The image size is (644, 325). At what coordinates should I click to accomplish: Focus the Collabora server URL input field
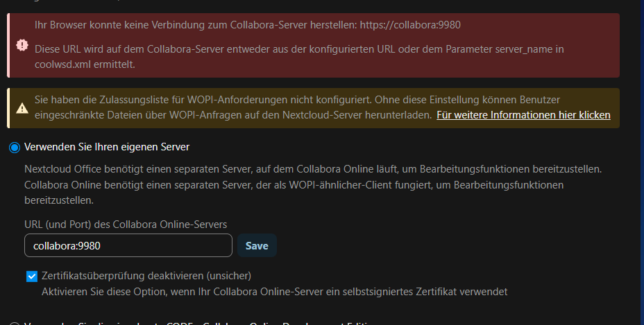tap(128, 245)
